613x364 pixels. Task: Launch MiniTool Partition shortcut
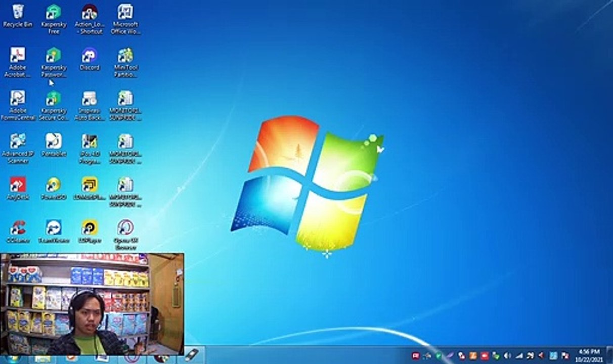pos(125,63)
